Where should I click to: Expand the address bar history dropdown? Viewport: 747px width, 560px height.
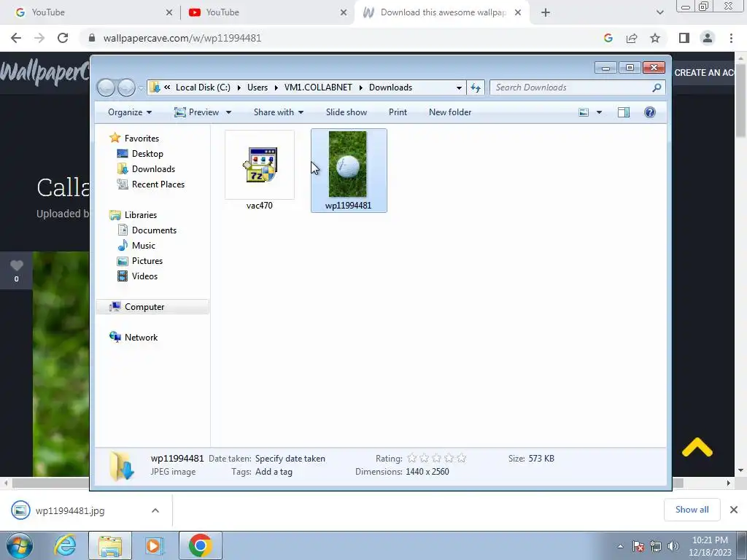[x=459, y=87]
